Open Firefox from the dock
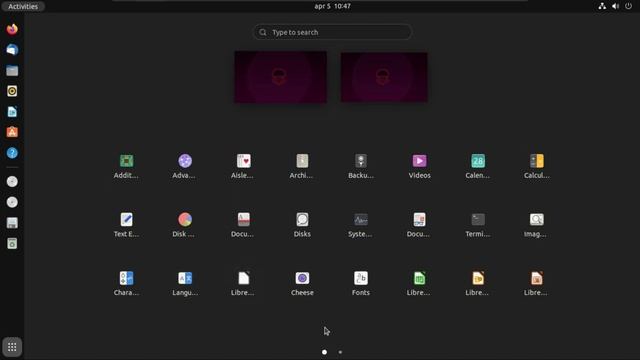640x360 pixels. click(x=12, y=29)
